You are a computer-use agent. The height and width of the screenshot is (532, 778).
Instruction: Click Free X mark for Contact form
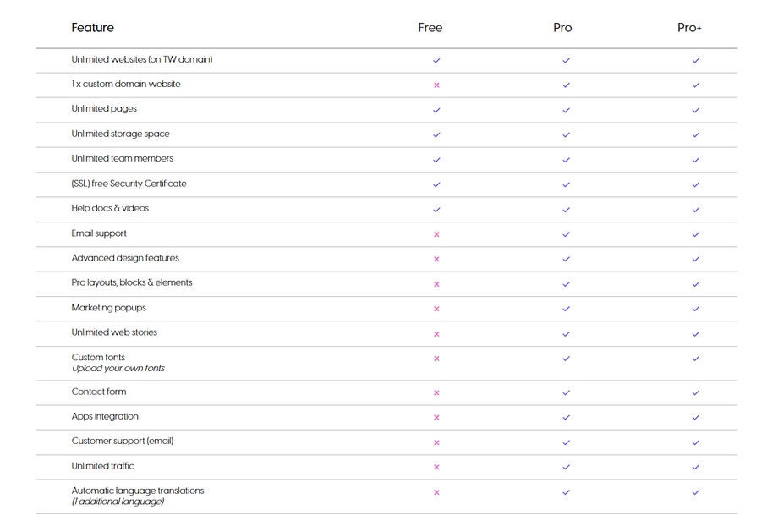pos(436,392)
